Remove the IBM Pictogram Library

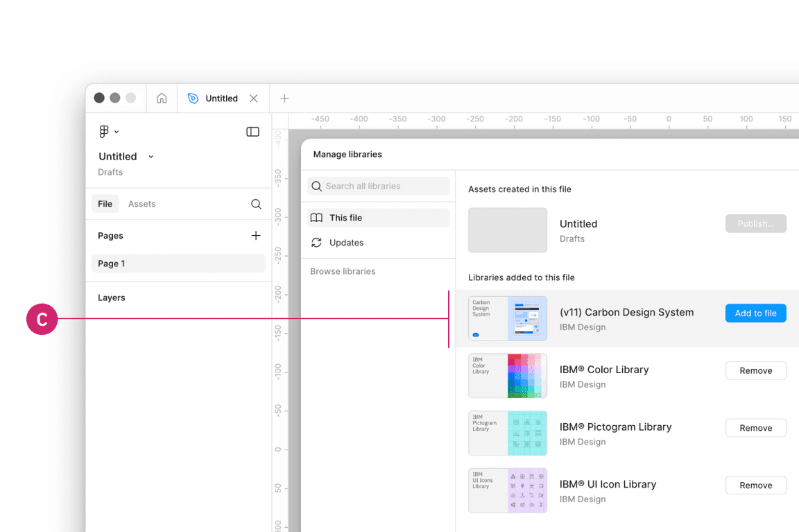click(755, 428)
